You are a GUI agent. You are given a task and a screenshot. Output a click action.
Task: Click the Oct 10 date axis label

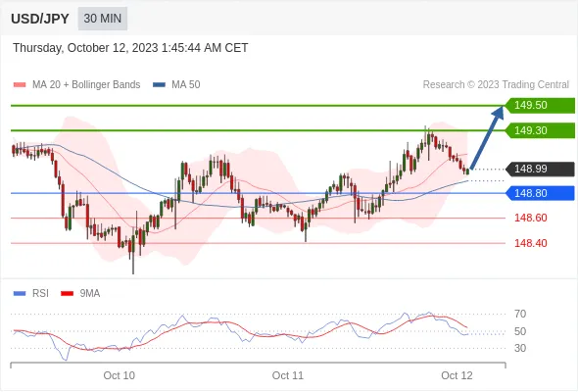coord(120,375)
